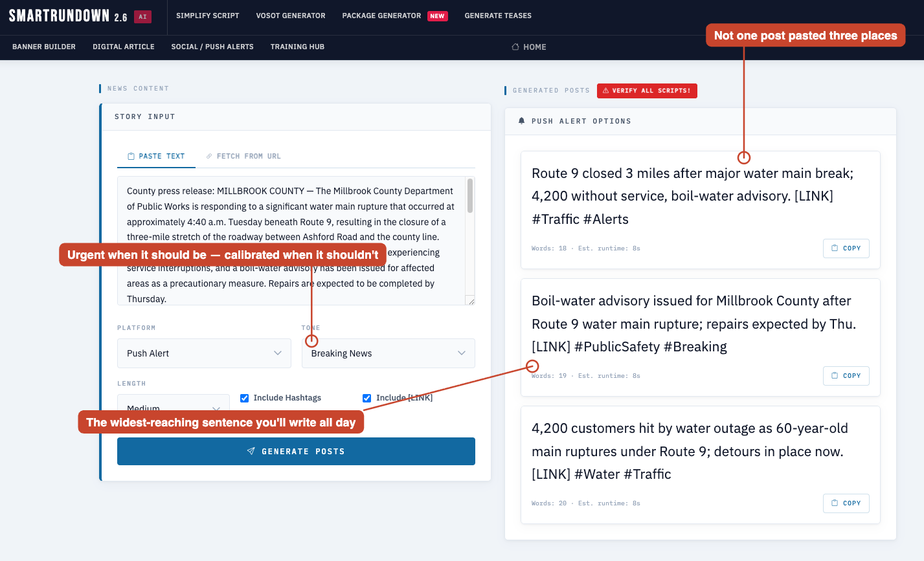Image resolution: width=924 pixels, height=561 pixels.
Task: Copy the Route 9 closed 3 miles post
Action: (x=846, y=248)
